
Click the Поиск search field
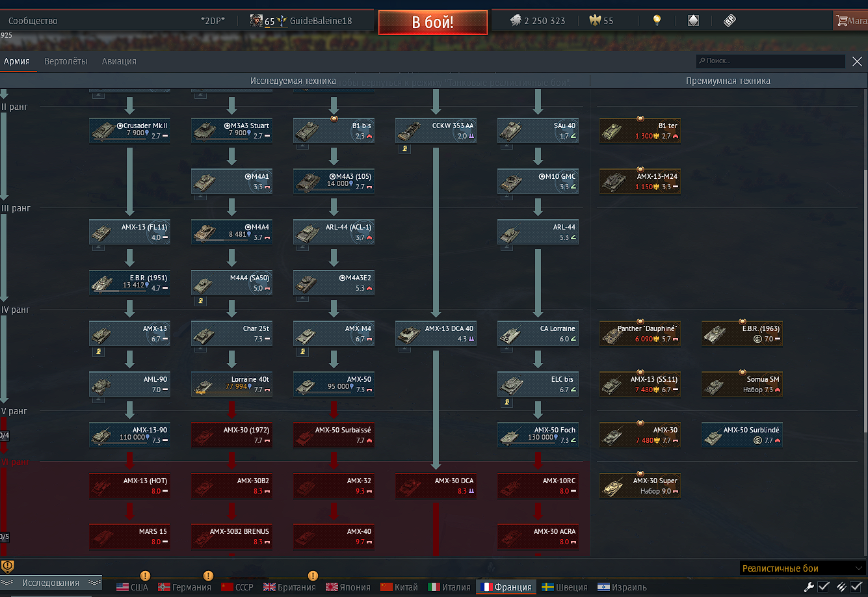point(770,61)
